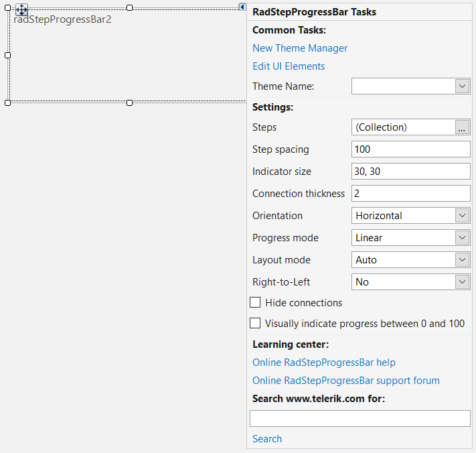Open Online RadStepProgressBar help link
The height and width of the screenshot is (453, 476).
(x=324, y=363)
